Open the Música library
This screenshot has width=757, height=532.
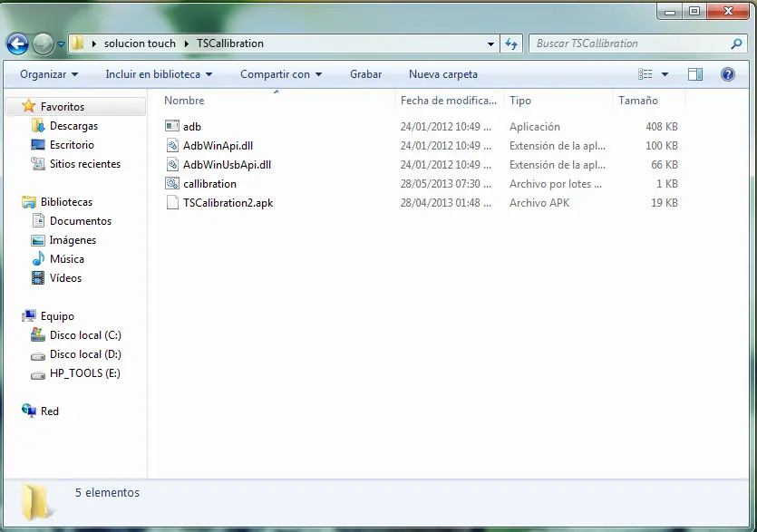click(66, 259)
